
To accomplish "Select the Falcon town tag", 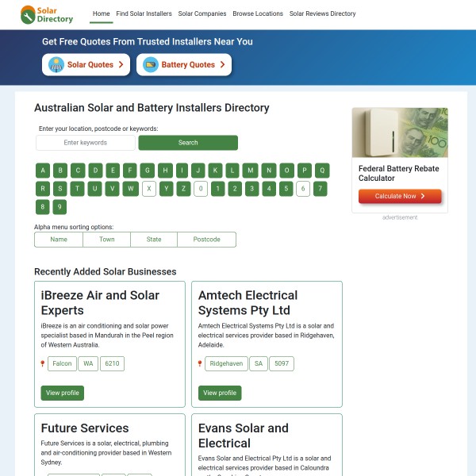I will [62, 363].
